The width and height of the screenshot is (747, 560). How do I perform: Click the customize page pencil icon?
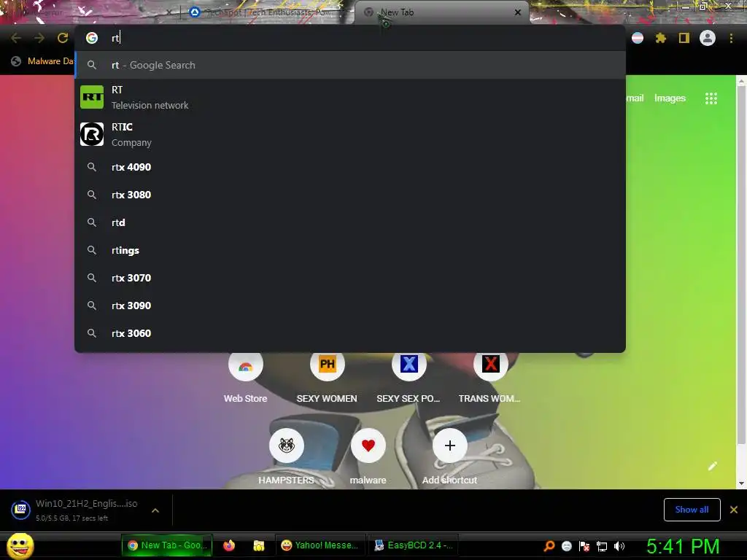click(x=712, y=466)
